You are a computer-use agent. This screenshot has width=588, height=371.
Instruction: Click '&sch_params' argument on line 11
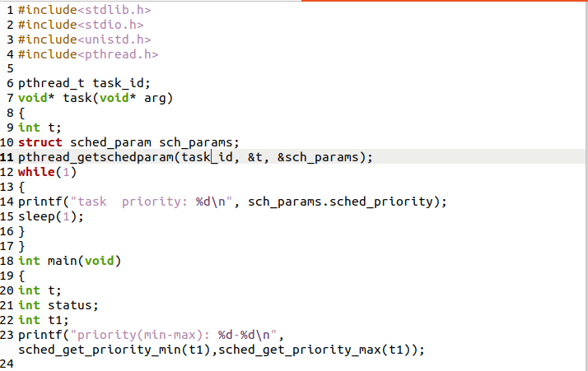point(318,157)
